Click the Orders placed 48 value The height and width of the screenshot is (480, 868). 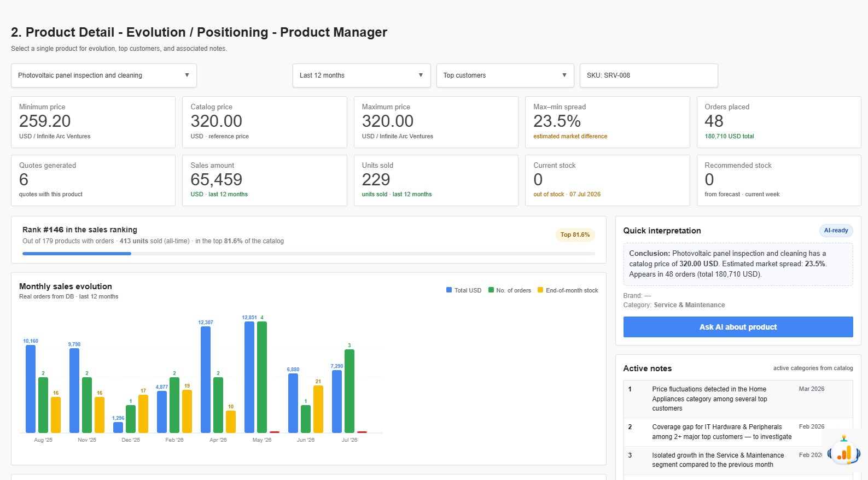[x=714, y=121]
